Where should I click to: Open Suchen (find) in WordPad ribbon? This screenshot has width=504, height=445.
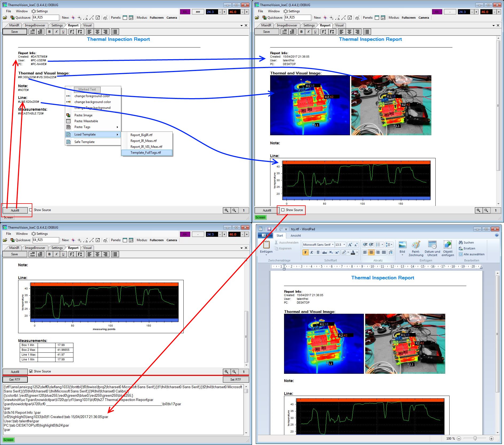466,243
